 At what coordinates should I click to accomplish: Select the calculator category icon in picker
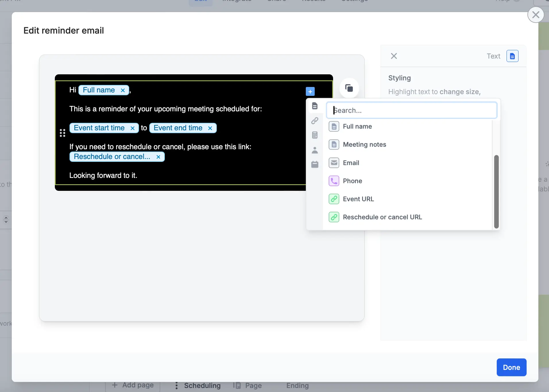click(315, 135)
